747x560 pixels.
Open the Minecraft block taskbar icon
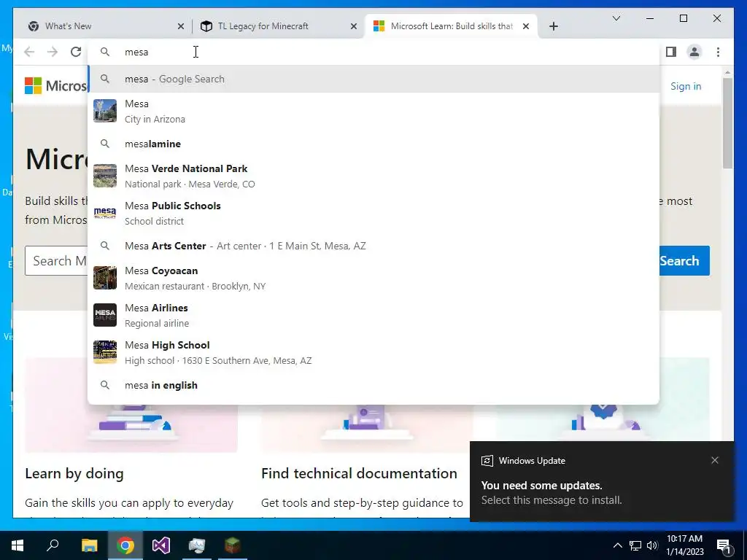233,545
